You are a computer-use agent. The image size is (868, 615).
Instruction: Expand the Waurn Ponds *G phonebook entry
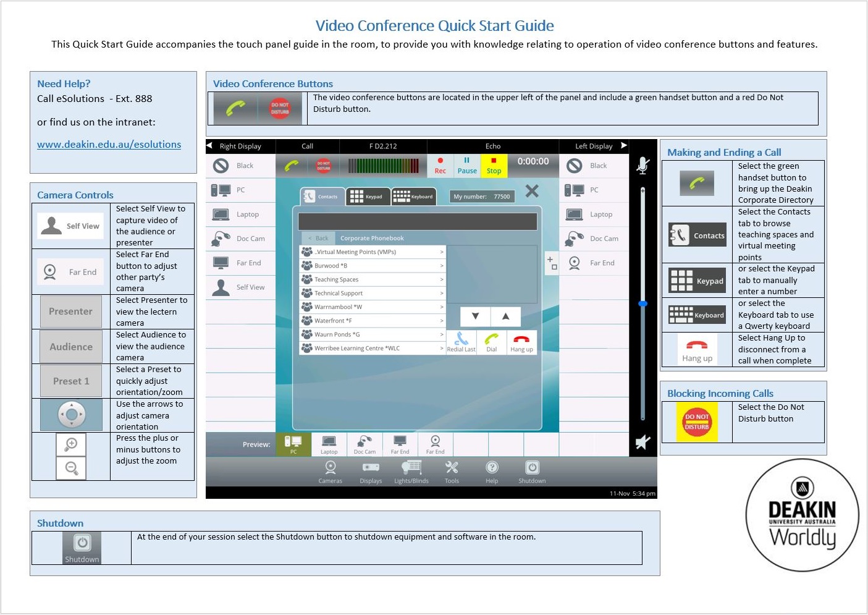coord(373,334)
